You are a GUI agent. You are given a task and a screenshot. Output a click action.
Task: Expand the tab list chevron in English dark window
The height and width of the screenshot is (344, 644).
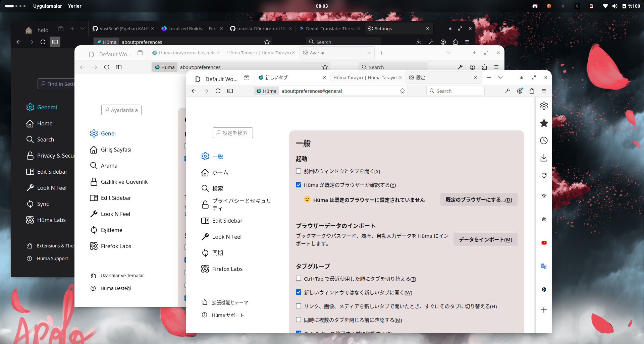tap(82, 29)
